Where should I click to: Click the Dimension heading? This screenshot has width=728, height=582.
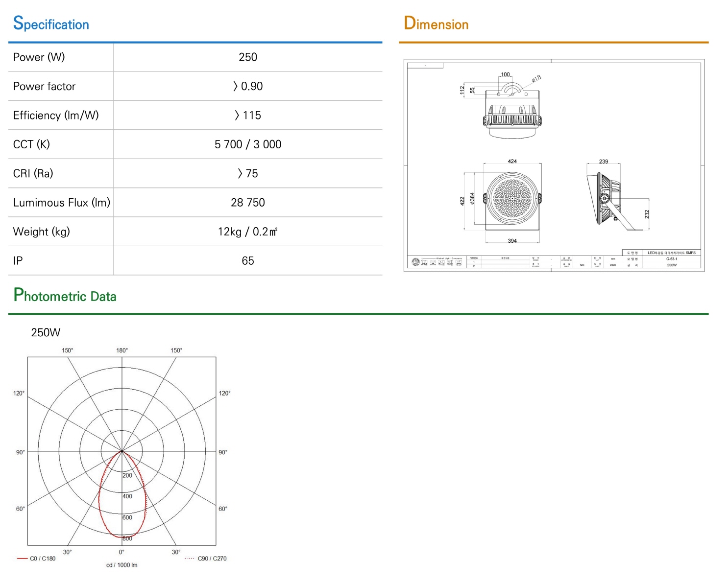click(x=436, y=23)
